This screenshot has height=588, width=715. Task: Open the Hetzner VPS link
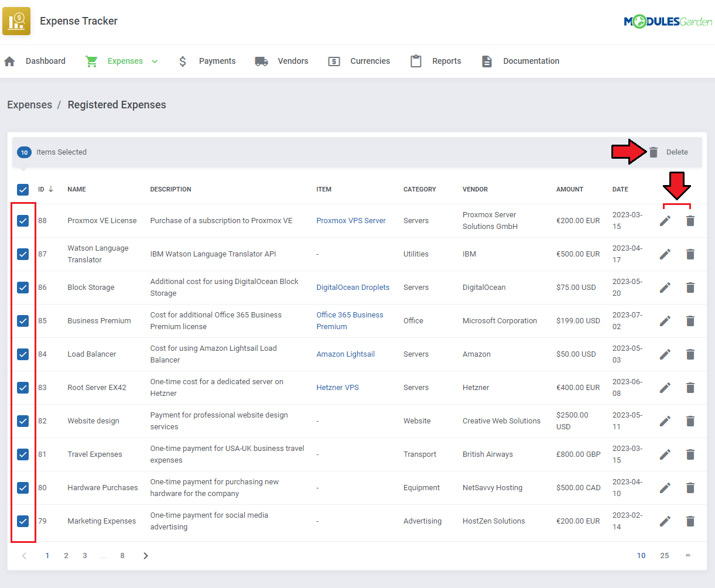[x=337, y=388]
